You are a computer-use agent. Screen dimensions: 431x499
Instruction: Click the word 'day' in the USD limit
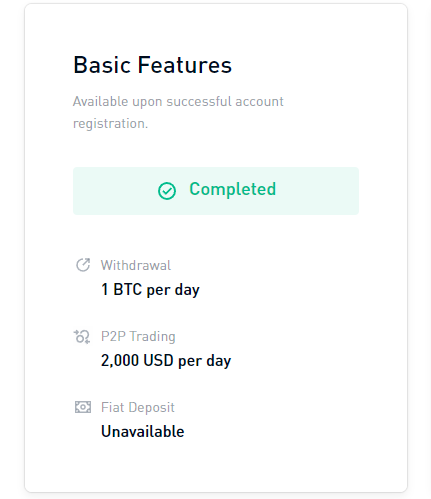pos(219,361)
